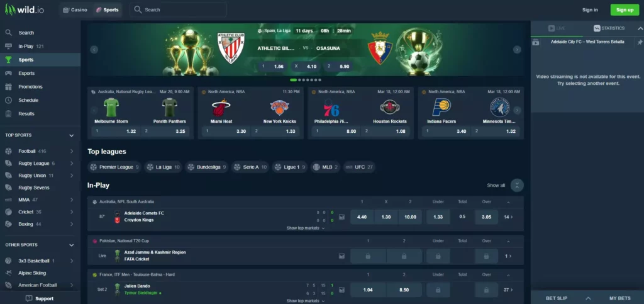
Task: Open statistics icon for Adelaide Comets match
Action: tap(341, 217)
